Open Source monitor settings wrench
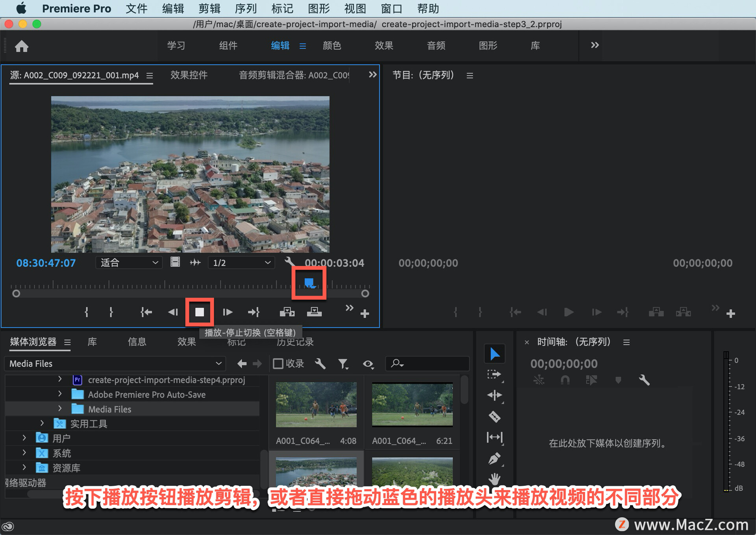 [x=289, y=261]
